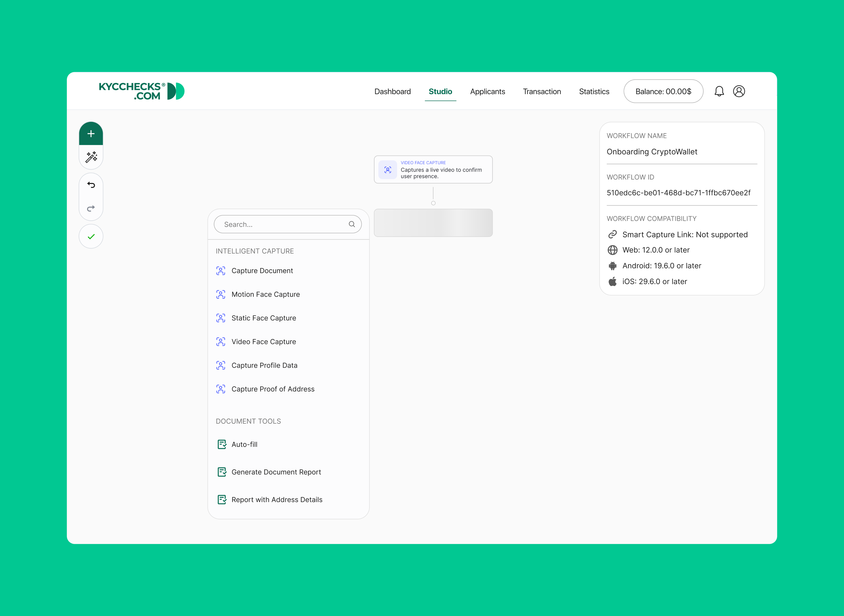Click the empty gray placeholder node
The height and width of the screenshot is (616, 844).
pyautogui.click(x=433, y=223)
